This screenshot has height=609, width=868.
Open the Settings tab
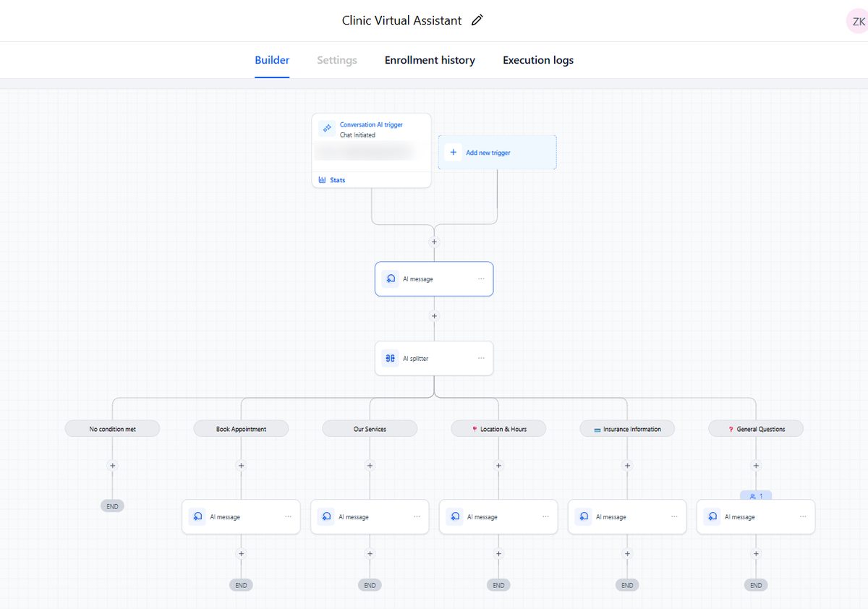pos(337,60)
